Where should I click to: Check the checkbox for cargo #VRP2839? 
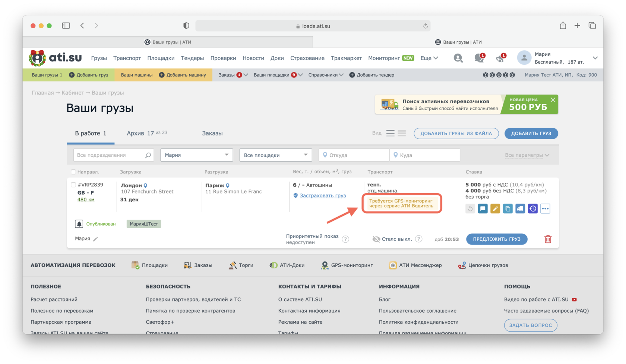(x=73, y=185)
